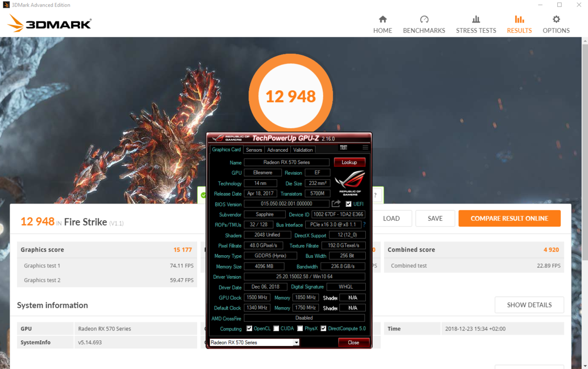Click the GPU Radeon RX 570 Series value

point(104,329)
